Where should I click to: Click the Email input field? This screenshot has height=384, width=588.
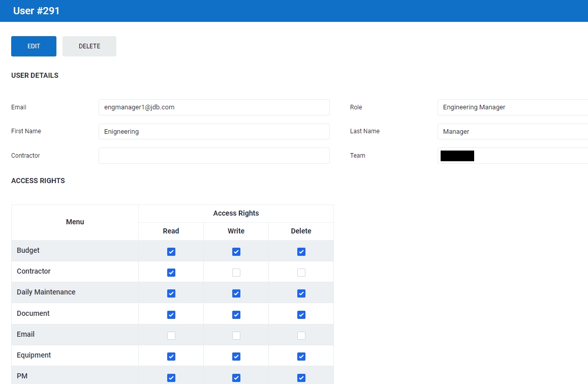pos(214,107)
